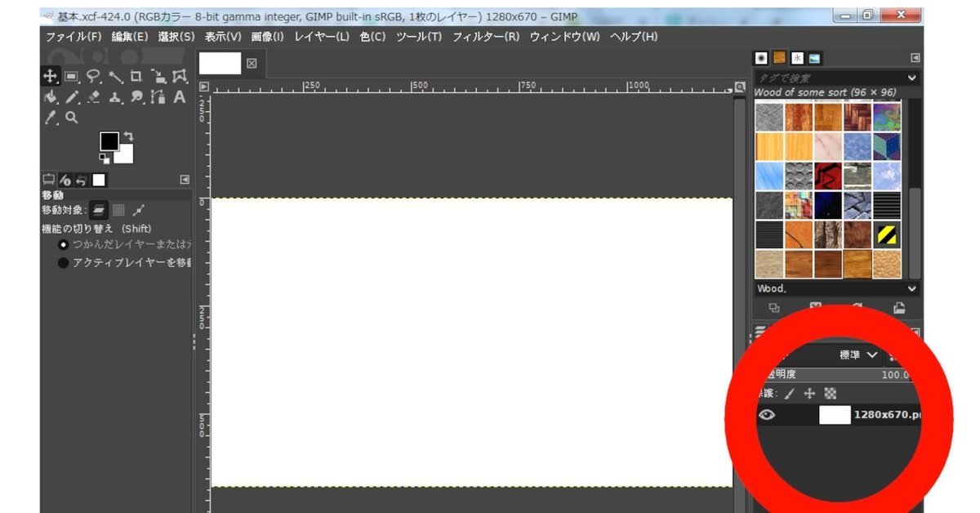Switch to the Patterns dock tab
This screenshot has width=980, height=513.
(x=780, y=58)
